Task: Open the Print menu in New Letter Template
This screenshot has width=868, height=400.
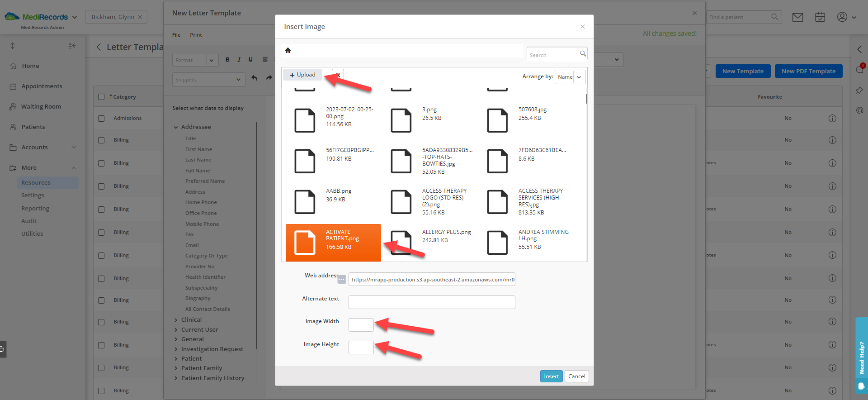Action: pyautogui.click(x=196, y=35)
